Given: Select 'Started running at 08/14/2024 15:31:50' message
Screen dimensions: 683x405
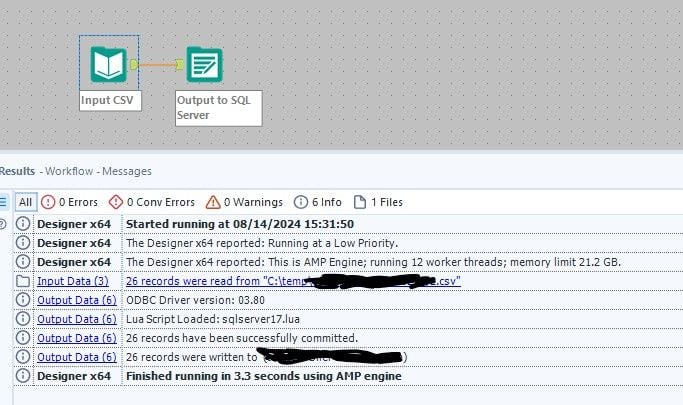Looking at the screenshot, I should click(x=240, y=224).
